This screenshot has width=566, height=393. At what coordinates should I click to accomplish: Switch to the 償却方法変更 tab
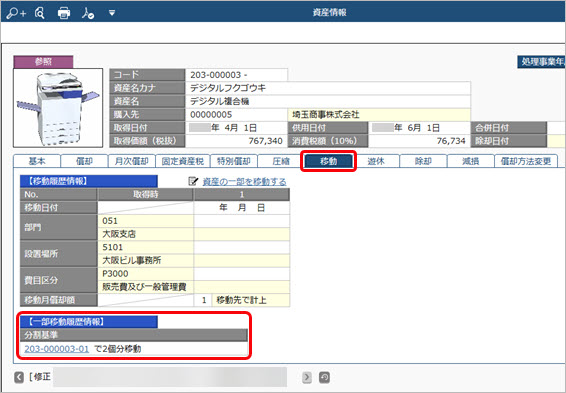tap(526, 161)
